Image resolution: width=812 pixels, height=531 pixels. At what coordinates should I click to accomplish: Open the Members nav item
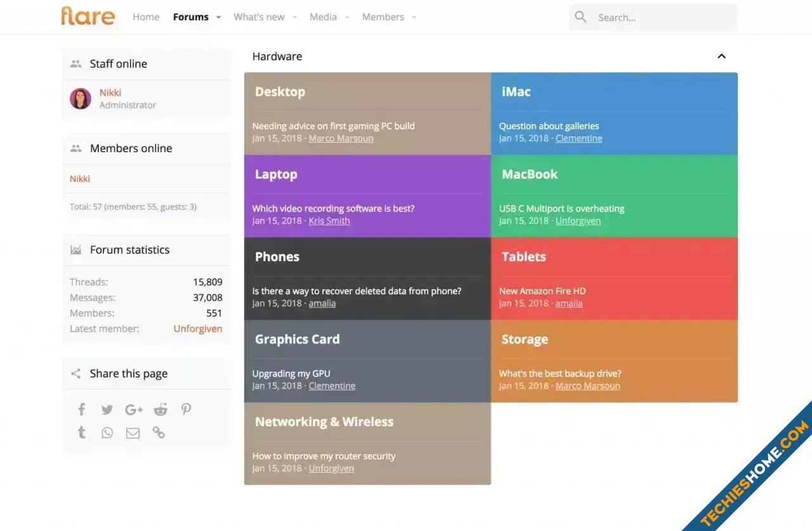[x=383, y=17]
